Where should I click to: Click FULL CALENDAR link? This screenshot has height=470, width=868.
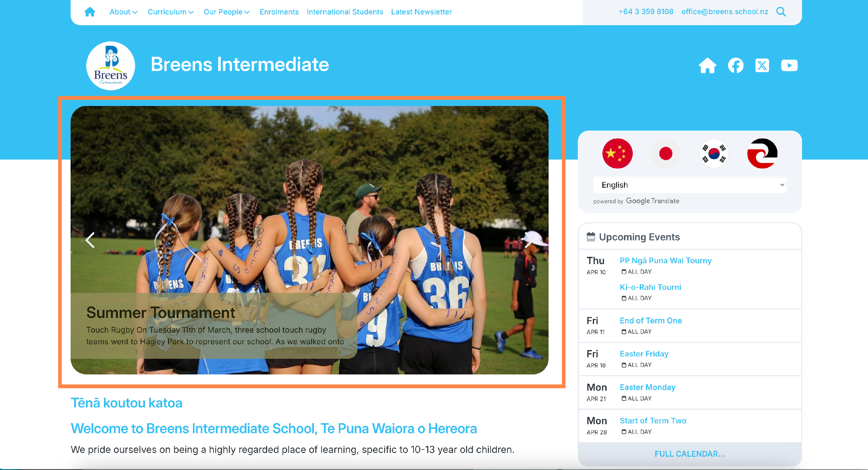[x=689, y=453]
